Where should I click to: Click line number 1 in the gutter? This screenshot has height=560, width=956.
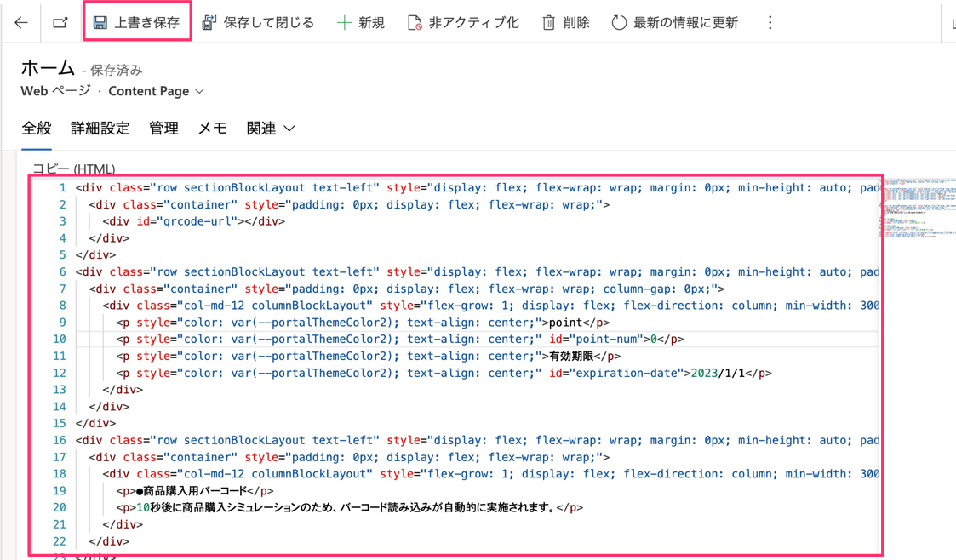tap(62, 188)
